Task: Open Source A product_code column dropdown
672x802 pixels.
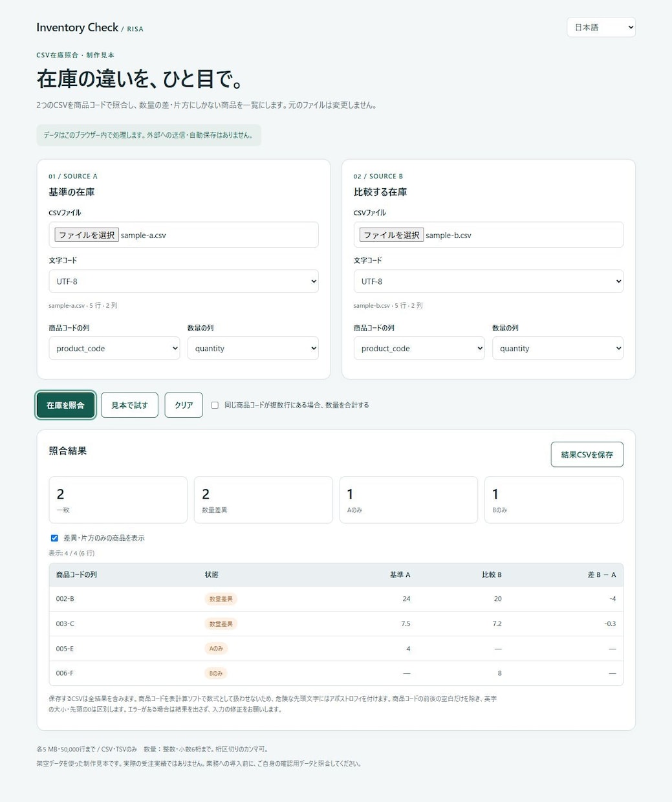Action: click(114, 348)
